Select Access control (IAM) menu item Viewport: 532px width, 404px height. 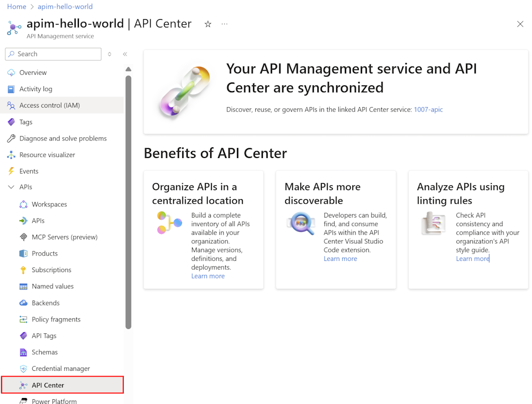coord(62,106)
